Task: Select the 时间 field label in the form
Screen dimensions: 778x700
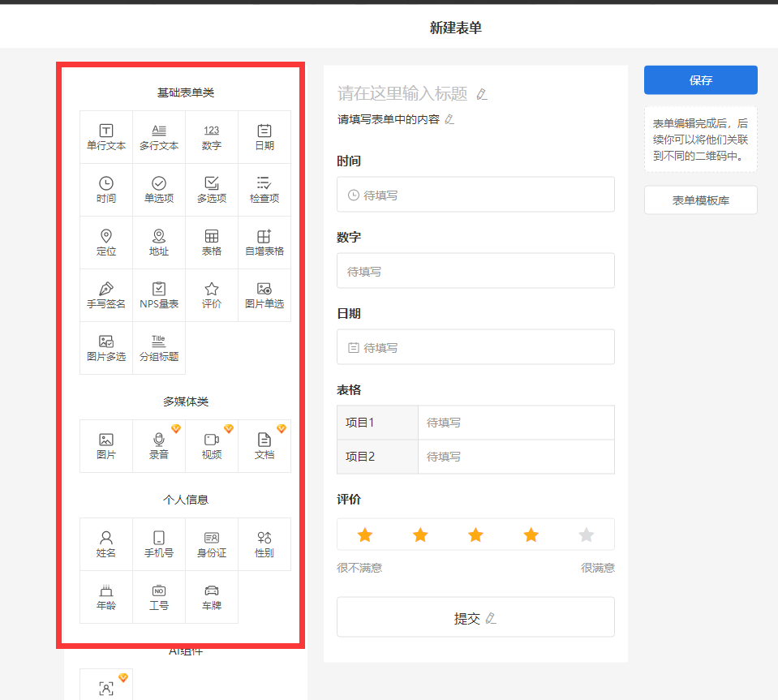Action: 349,161
